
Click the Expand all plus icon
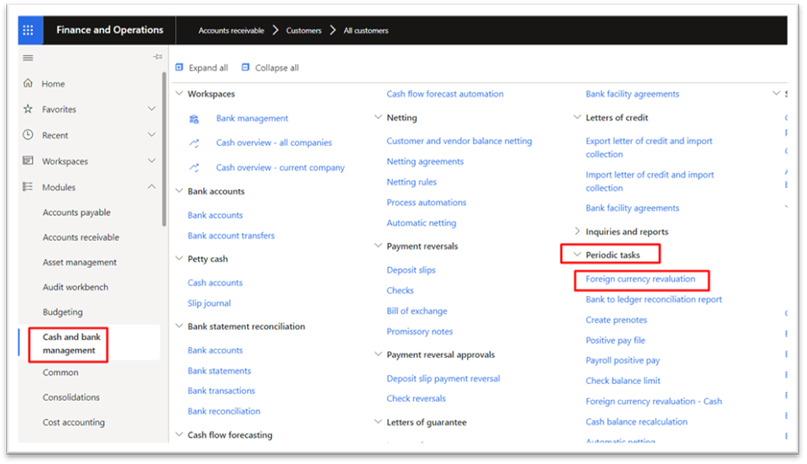(x=179, y=67)
